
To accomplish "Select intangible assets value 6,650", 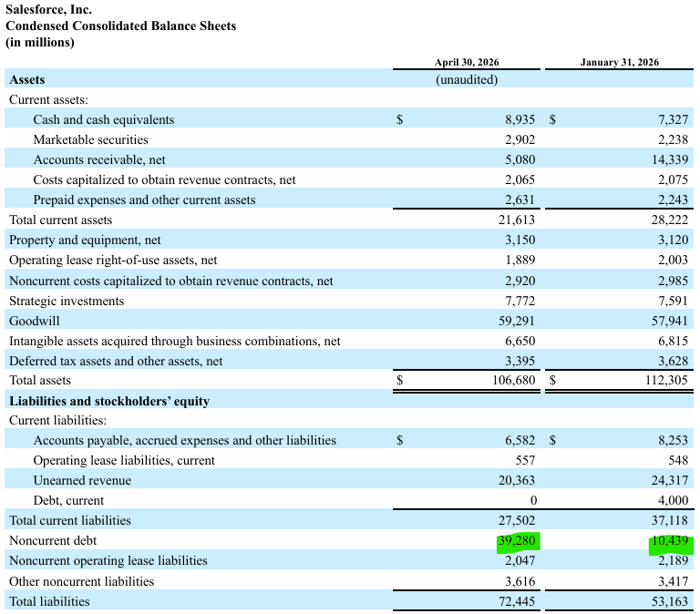I will [520, 342].
